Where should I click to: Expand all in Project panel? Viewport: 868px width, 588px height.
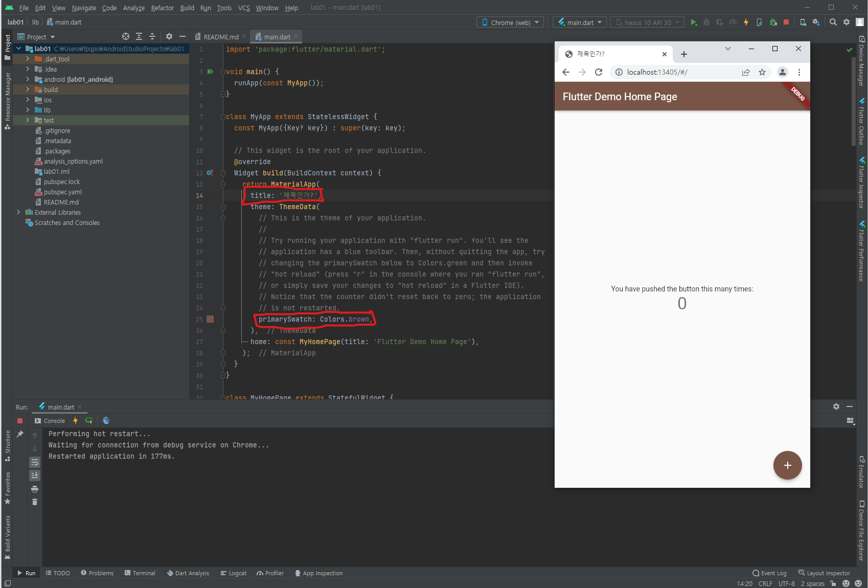pos(139,36)
